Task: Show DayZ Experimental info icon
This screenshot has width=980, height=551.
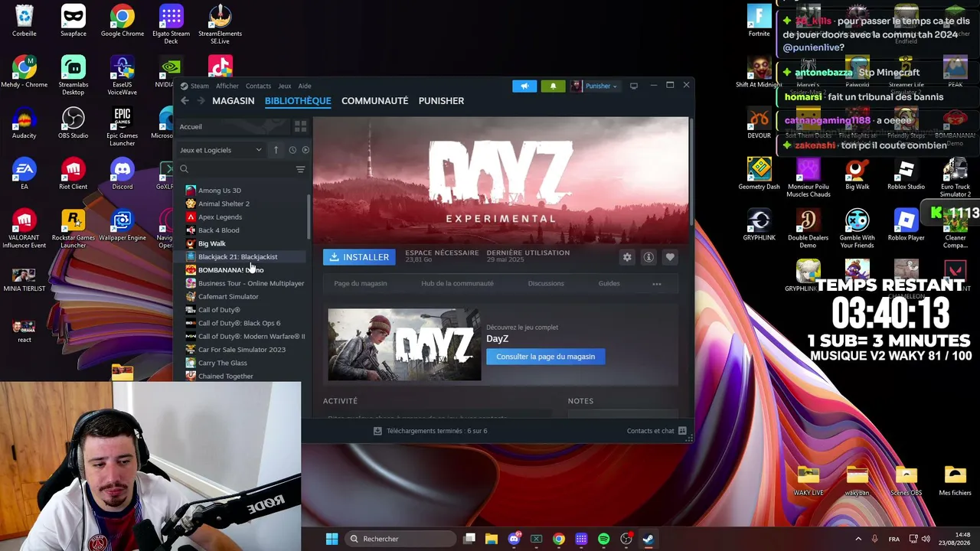Action: tap(648, 258)
